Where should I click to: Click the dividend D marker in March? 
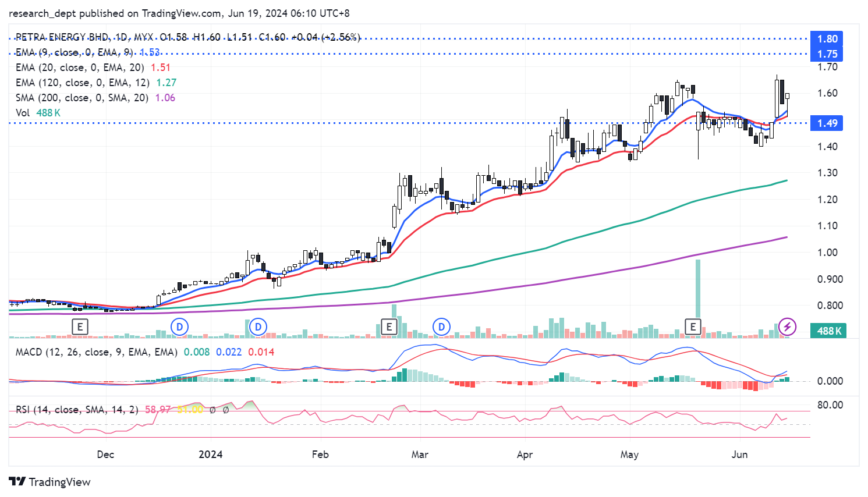[442, 326]
